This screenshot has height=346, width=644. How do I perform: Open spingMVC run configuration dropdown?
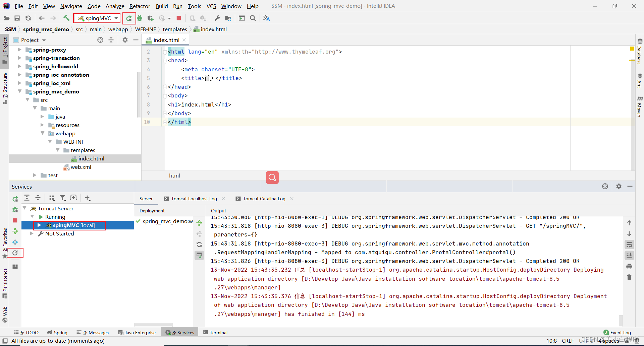[x=97, y=18]
